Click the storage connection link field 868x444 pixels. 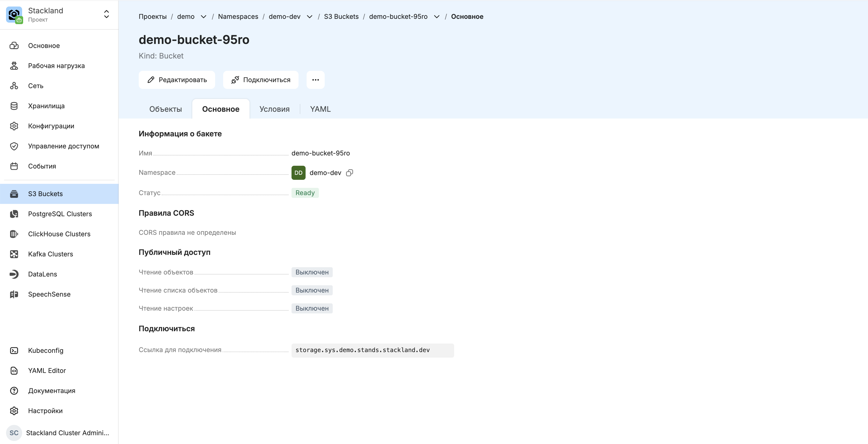(x=372, y=350)
